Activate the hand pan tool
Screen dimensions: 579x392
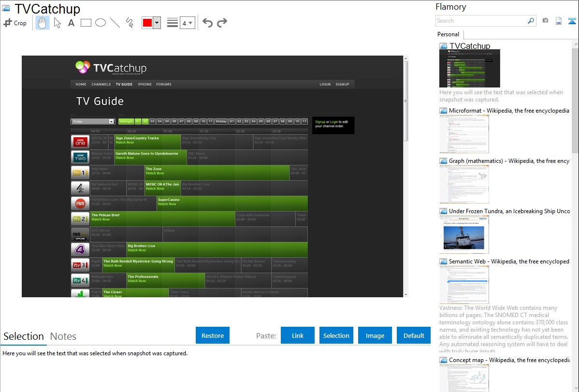coord(43,23)
